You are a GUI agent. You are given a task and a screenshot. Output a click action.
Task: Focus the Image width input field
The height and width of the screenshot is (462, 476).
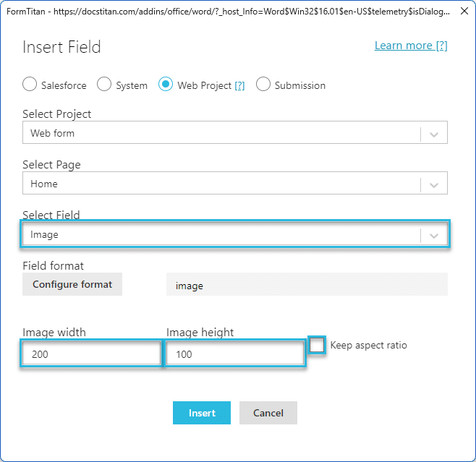90,354
